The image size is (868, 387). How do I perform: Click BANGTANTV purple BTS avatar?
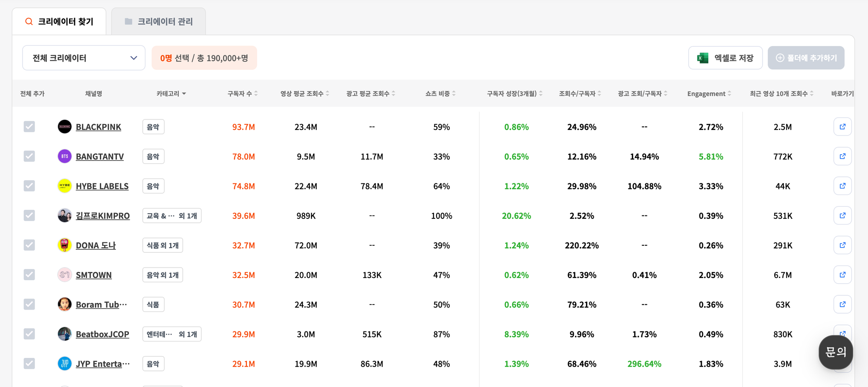pyautogui.click(x=65, y=156)
